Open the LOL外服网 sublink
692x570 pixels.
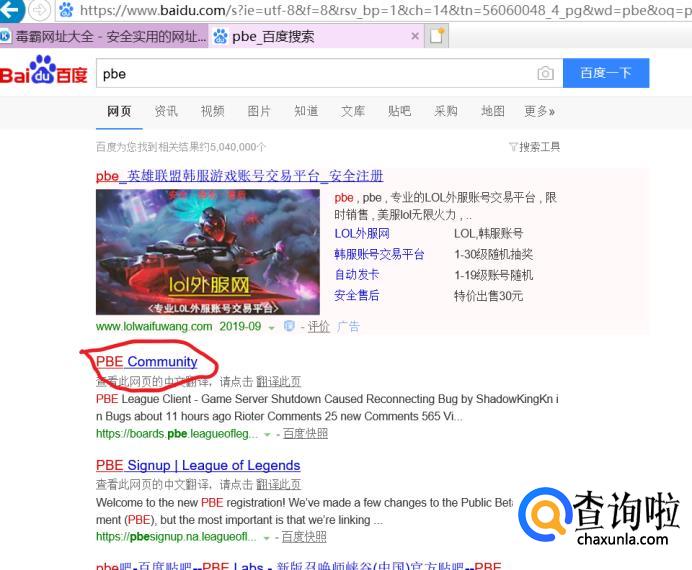coord(362,233)
